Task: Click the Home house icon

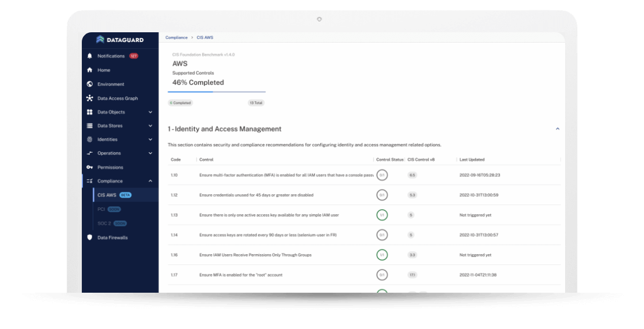Action: tap(89, 70)
